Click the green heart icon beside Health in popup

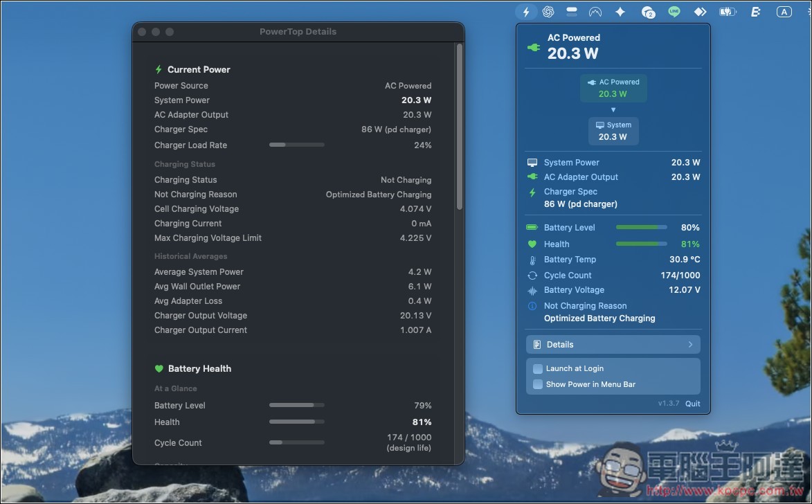532,244
